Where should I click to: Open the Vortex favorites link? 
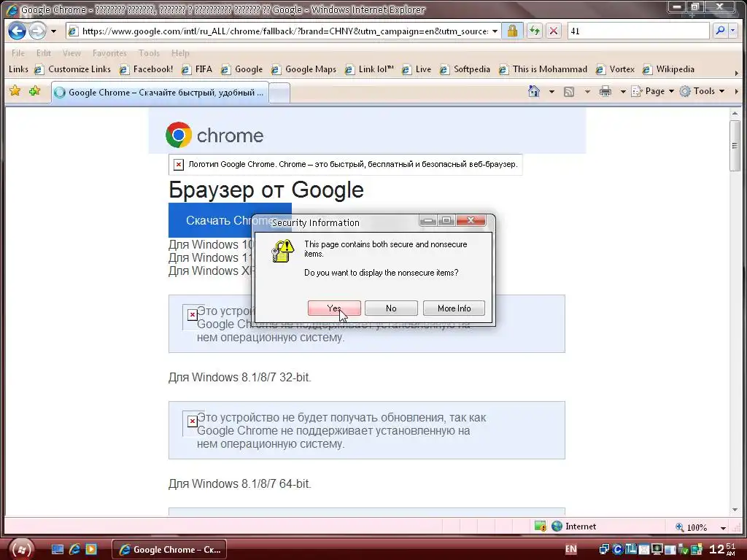tap(616, 69)
